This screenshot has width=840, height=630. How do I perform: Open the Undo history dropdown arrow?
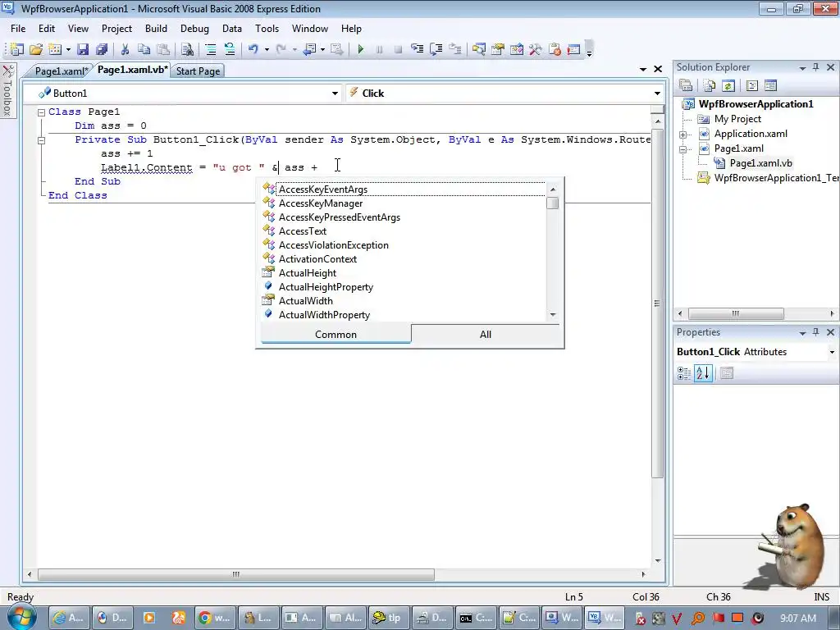(x=267, y=49)
